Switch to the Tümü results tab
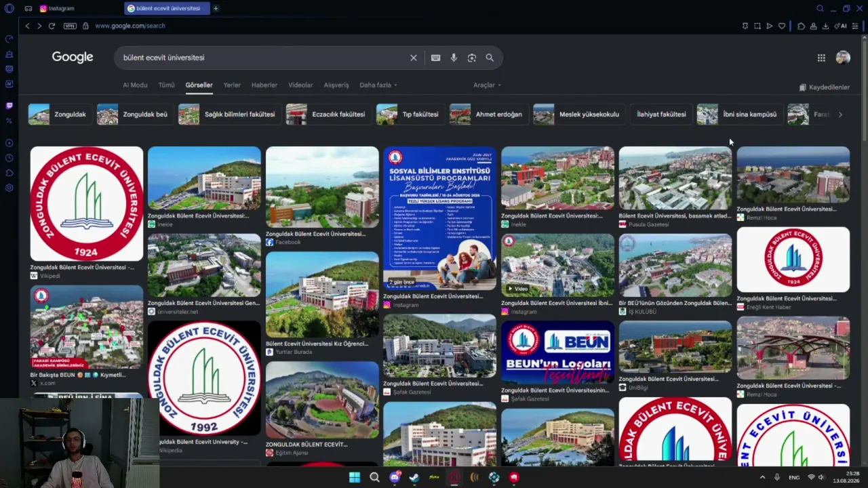 (x=166, y=85)
